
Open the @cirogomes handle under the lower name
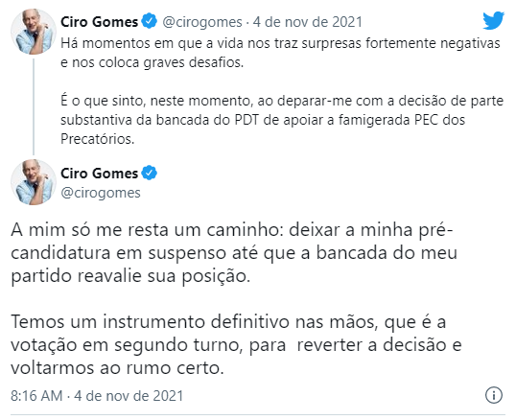tap(101, 193)
